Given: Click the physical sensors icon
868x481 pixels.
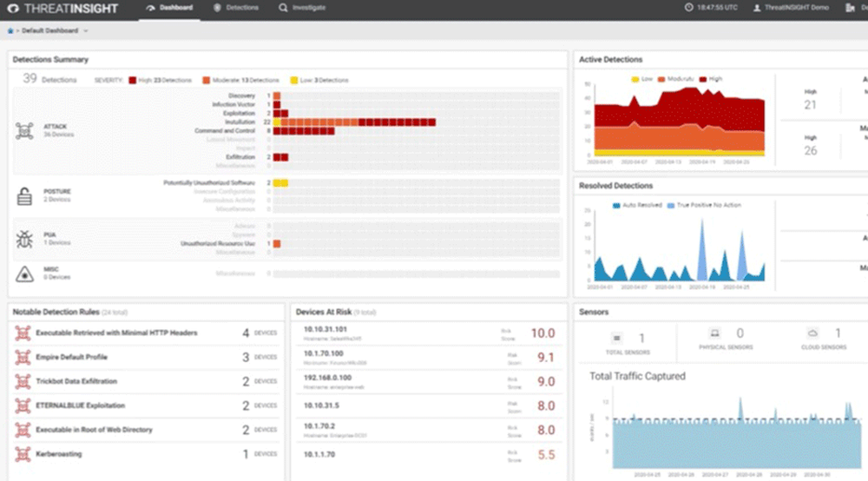Looking at the screenshot, I should tap(714, 333).
